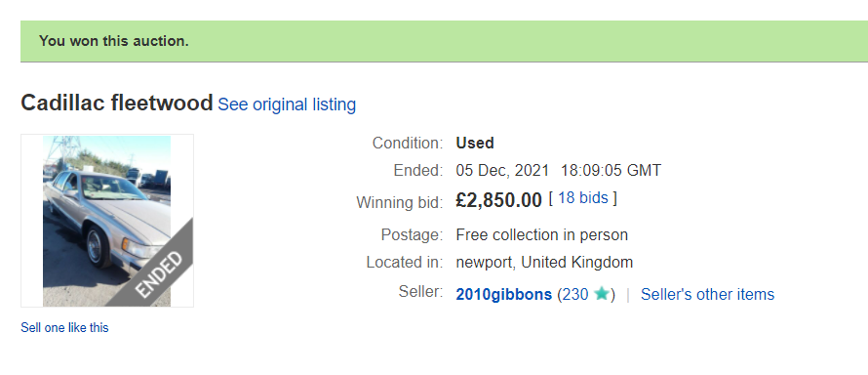
Task: Select the £2,850.00 winning bid amount
Action: [498, 200]
